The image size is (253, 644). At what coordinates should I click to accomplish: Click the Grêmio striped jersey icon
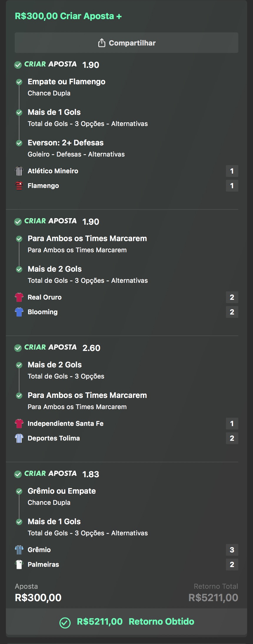(x=19, y=550)
